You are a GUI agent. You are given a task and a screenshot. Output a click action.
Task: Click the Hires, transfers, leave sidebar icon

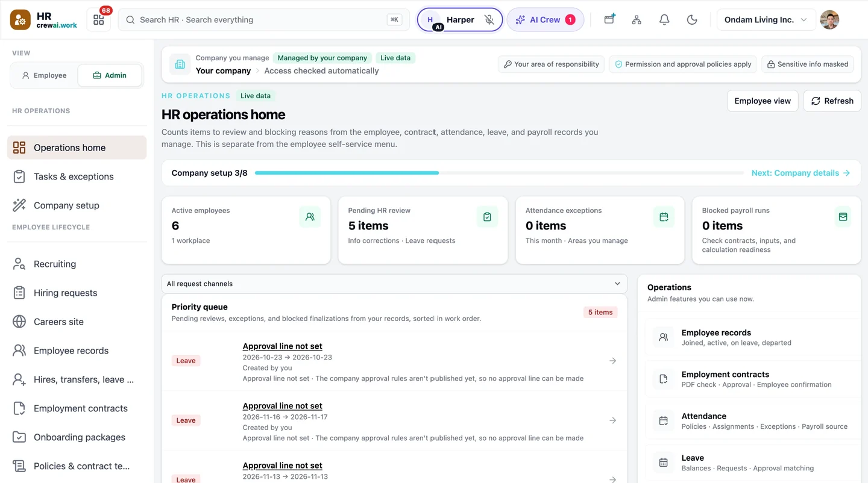[x=19, y=379]
